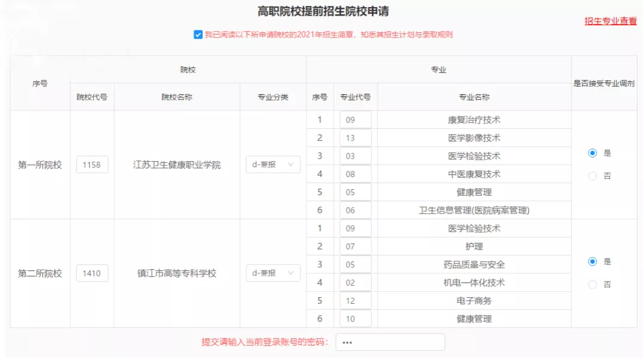The image size is (644, 358).
Task: Click the code field 08 for 中医康复技术
Action: tap(355, 174)
